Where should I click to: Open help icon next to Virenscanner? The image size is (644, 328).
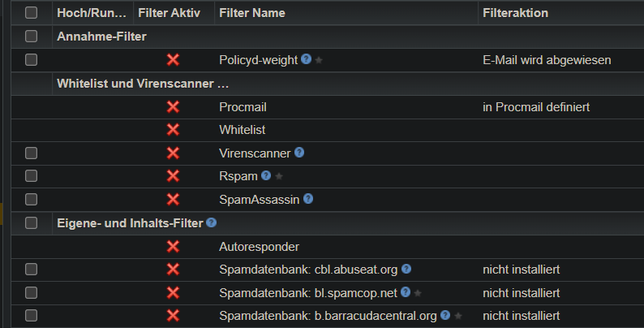[x=299, y=153]
